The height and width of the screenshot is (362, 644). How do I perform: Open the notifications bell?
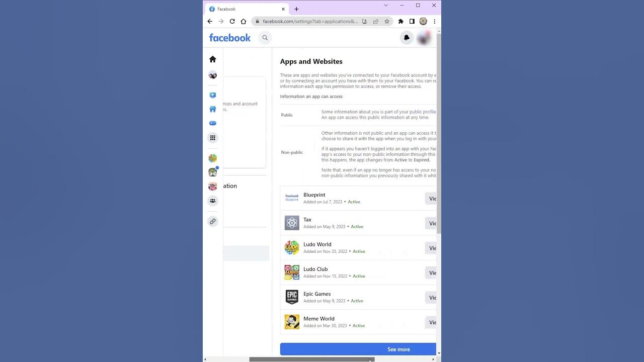pyautogui.click(x=407, y=38)
